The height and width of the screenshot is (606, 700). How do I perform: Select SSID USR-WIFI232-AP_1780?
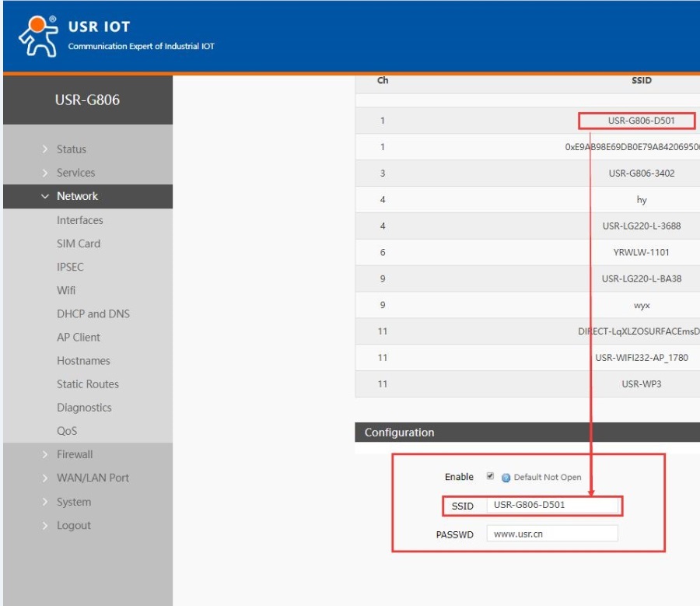pos(642,358)
